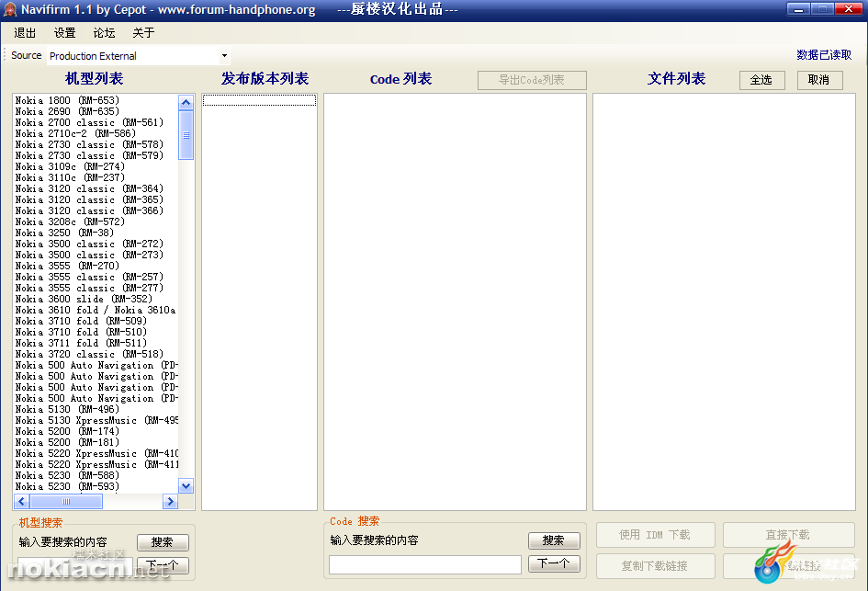Select Nokia 2710c-2 (RM-586)
The height and width of the screenshot is (591, 868).
pos(76,133)
